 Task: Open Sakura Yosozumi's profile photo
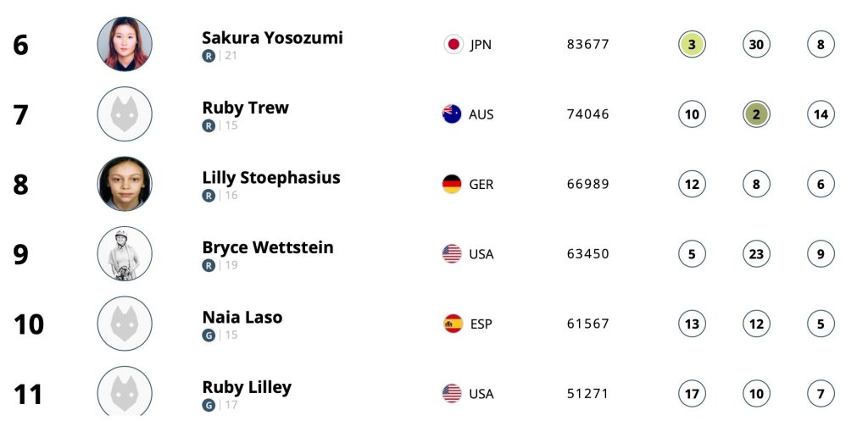tap(125, 44)
